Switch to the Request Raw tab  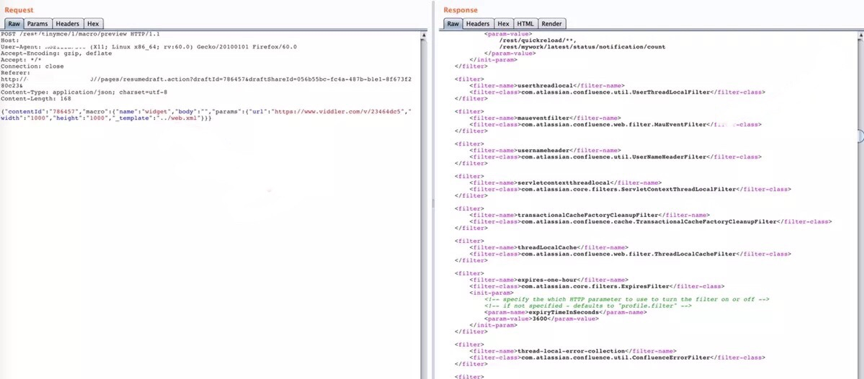[x=14, y=24]
